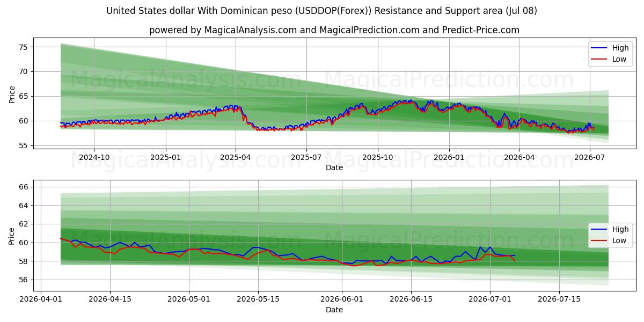Click the 56 value on bottom y-axis
The image size is (644, 322).
[25, 280]
